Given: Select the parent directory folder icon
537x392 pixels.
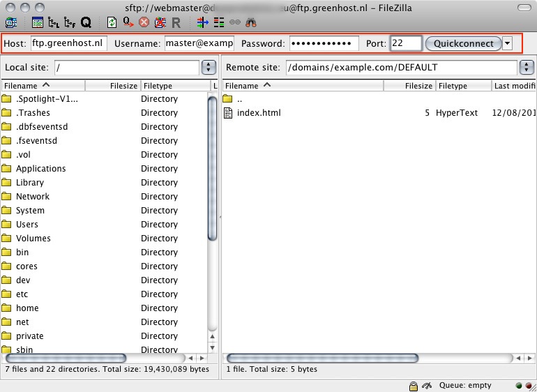Looking at the screenshot, I should point(227,99).
